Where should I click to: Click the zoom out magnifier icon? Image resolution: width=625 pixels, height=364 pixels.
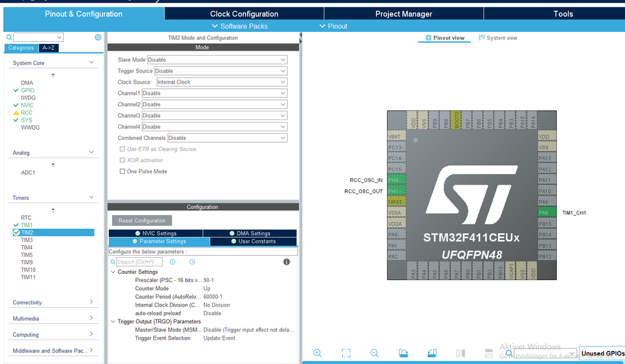pyautogui.click(x=375, y=353)
